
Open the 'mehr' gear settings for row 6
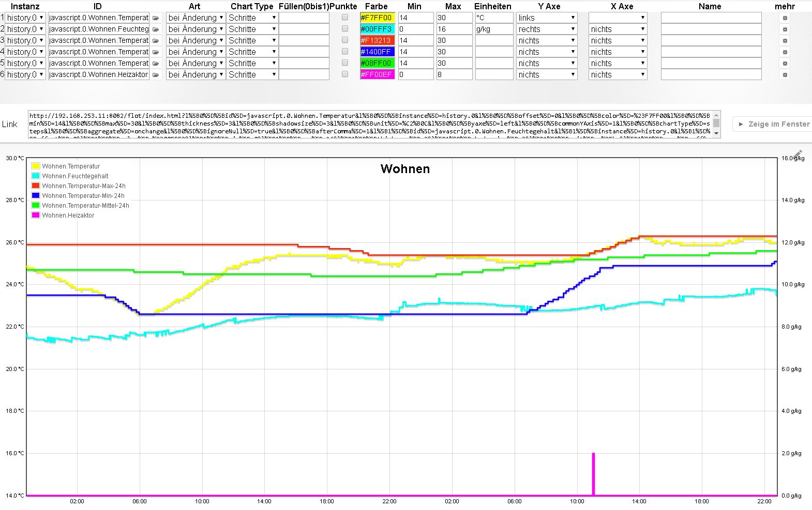785,75
